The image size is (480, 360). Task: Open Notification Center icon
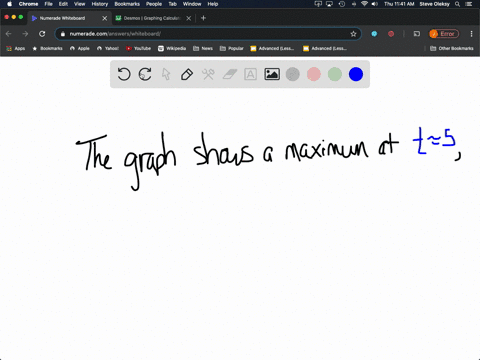tap(469, 4)
